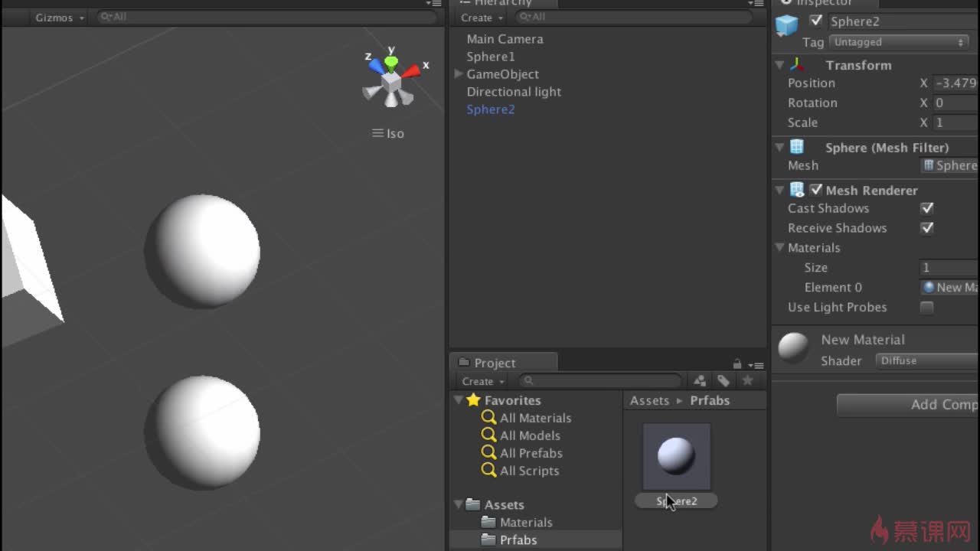Select Sphere1 in Hierarchy

(491, 57)
